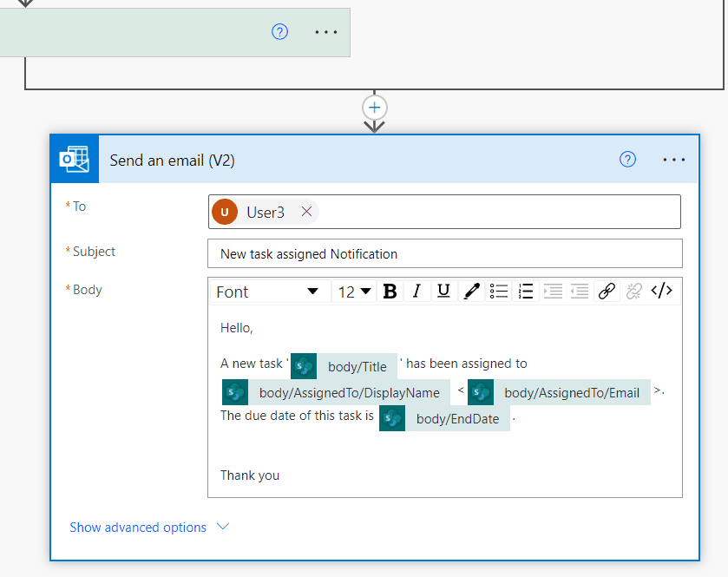
Task: Open the Send an email (V2) ellipsis menu
Action: tap(673, 160)
